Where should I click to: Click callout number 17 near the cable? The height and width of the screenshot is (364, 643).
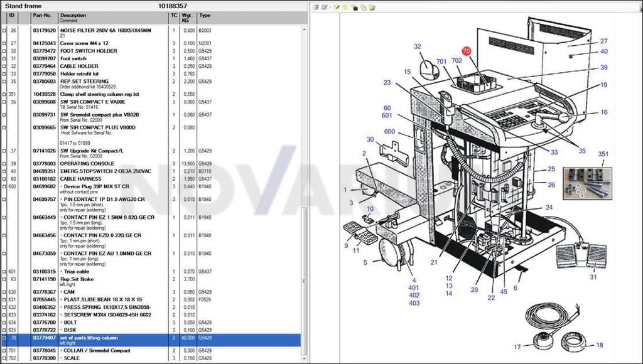tap(517, 347)
